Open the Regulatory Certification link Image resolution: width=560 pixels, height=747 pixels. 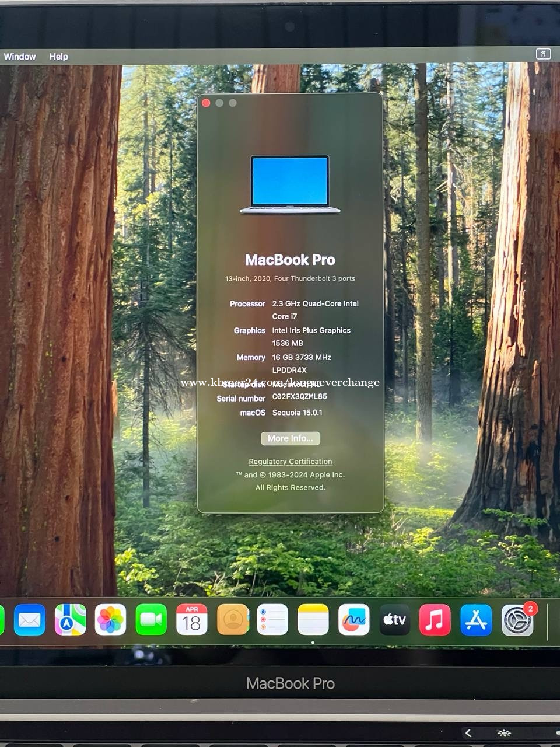point(290,462)
